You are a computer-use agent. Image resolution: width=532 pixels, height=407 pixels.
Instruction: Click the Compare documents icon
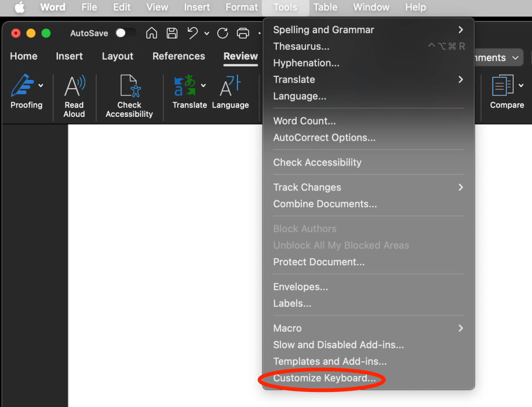pos(503,86)
